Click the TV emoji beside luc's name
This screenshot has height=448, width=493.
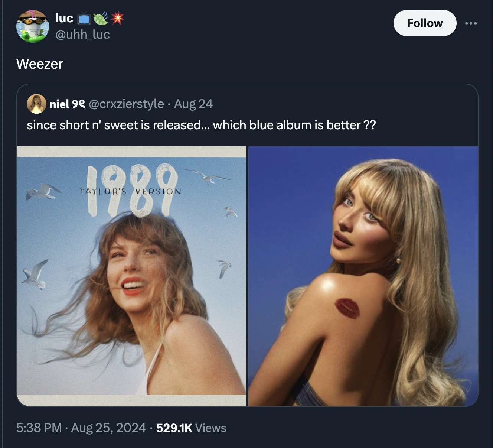tap(84, 18)
